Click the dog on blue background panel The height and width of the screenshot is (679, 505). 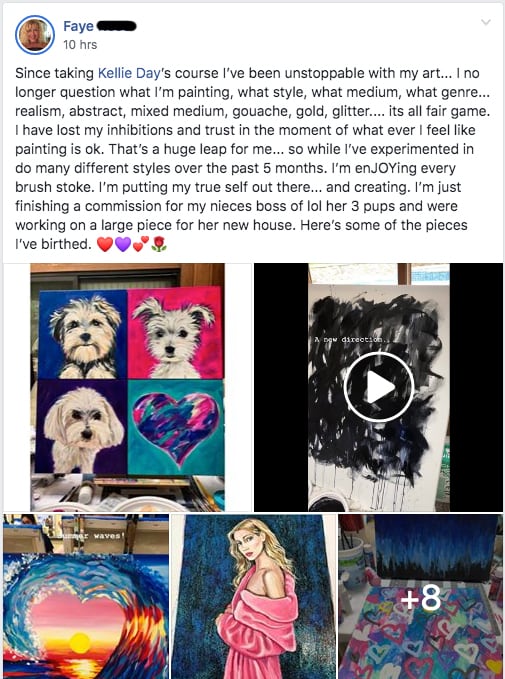82,334
